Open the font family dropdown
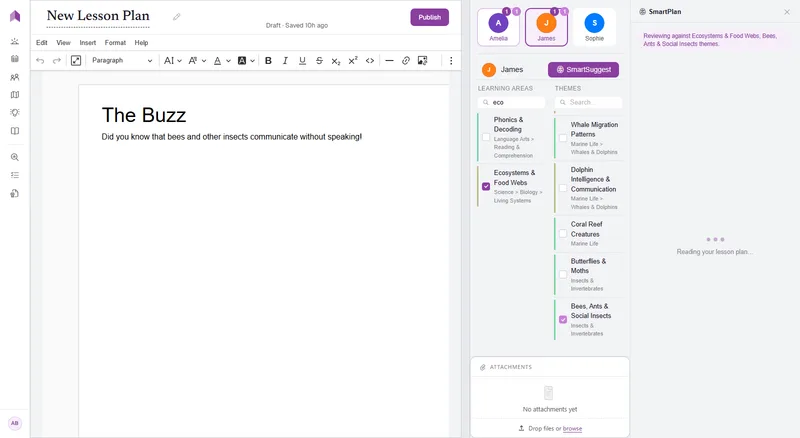 point(172,61)
